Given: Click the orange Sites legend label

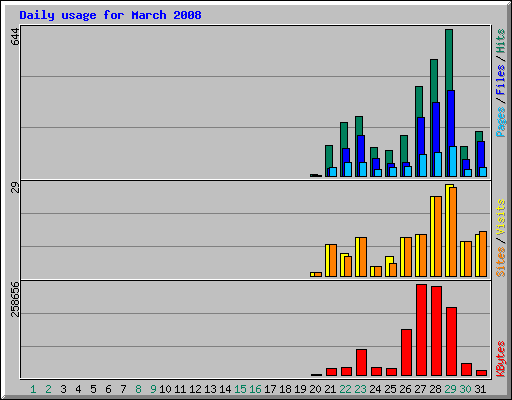Looking at the screenshot, I should (x=500, y=262).
